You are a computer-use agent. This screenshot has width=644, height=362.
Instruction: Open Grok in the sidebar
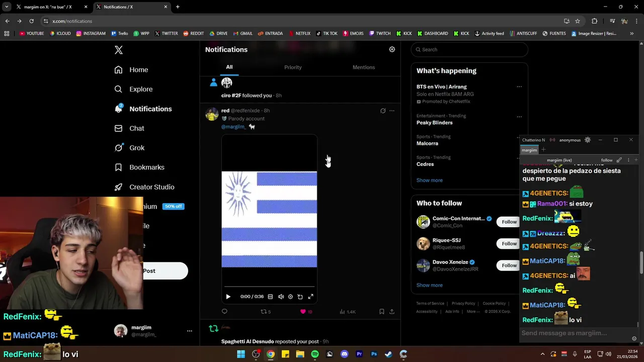pos(129,148)
